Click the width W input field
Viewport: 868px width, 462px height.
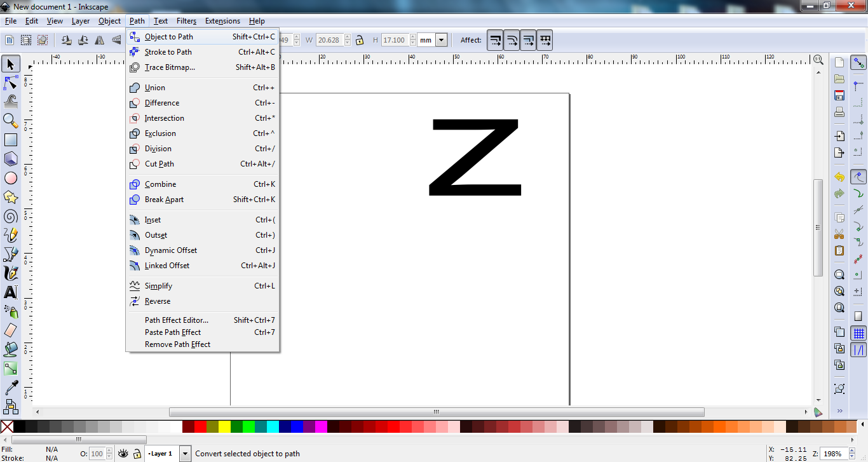point(331,40)
